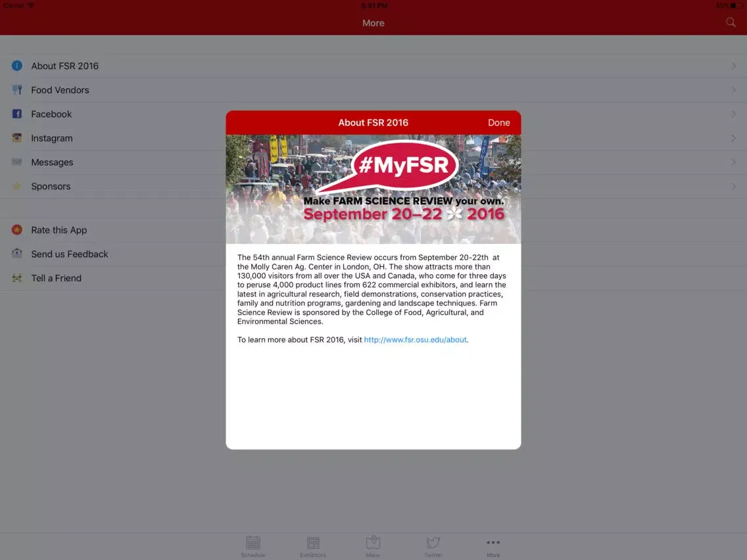Click the Instagram camera icon

(16, 137)
